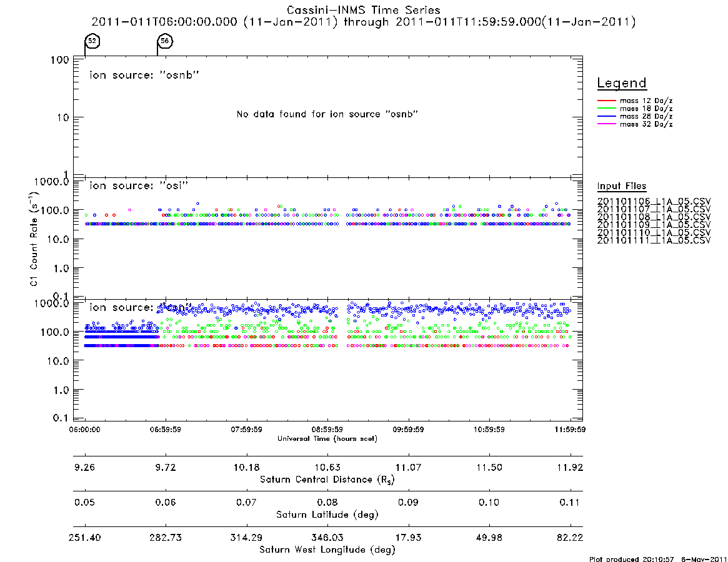Click the Legend heading

point(622,83)
